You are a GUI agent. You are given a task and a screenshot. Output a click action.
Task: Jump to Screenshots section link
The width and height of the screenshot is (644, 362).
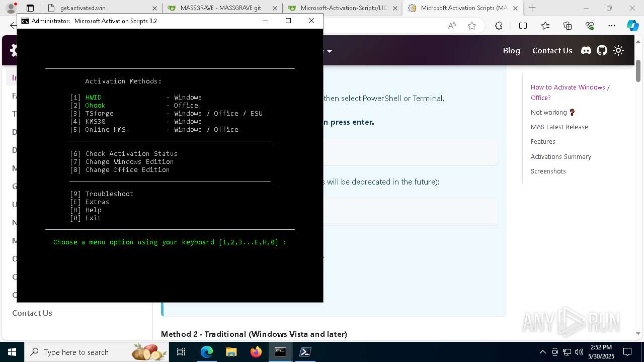click(548, 171)
